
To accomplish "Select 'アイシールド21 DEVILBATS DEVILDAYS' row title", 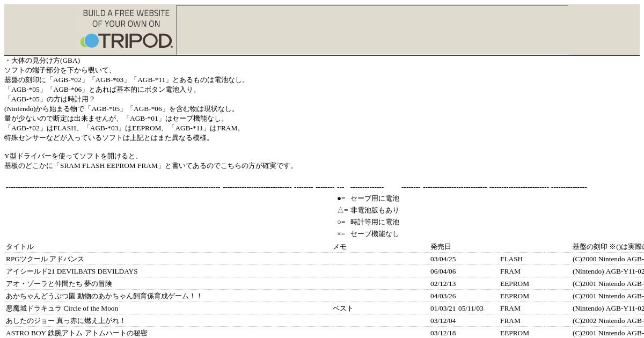I will [x=72, y=271].
